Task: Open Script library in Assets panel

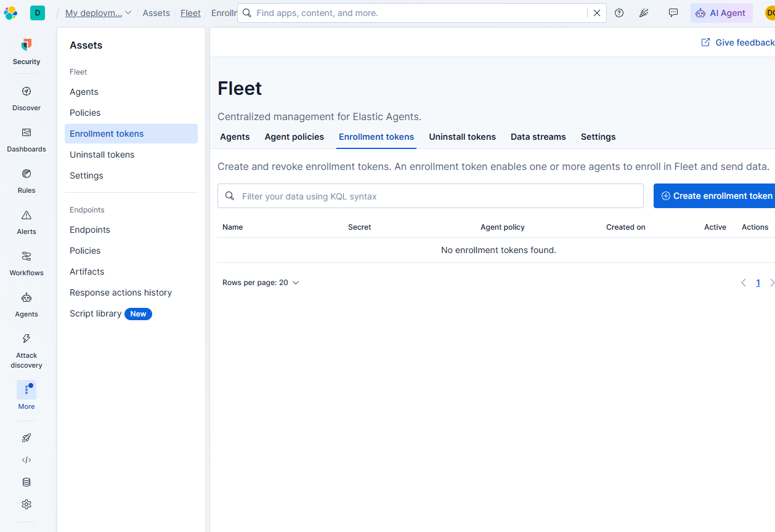Action: [x=131, y=313]
